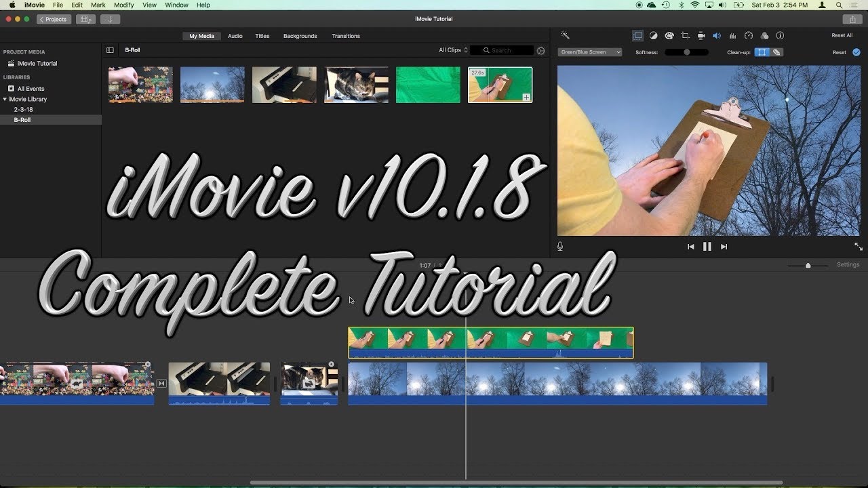Image resolution: width=868 pixels, height=488 pixels.
Task: Switch to the Backgrounds tab
Action: (x=300, y=36)
